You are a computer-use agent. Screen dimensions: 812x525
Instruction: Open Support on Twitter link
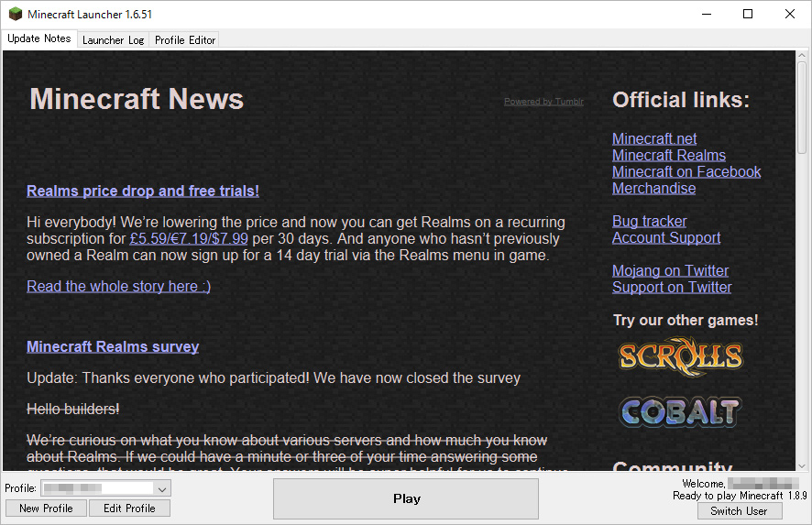point(672,288)
